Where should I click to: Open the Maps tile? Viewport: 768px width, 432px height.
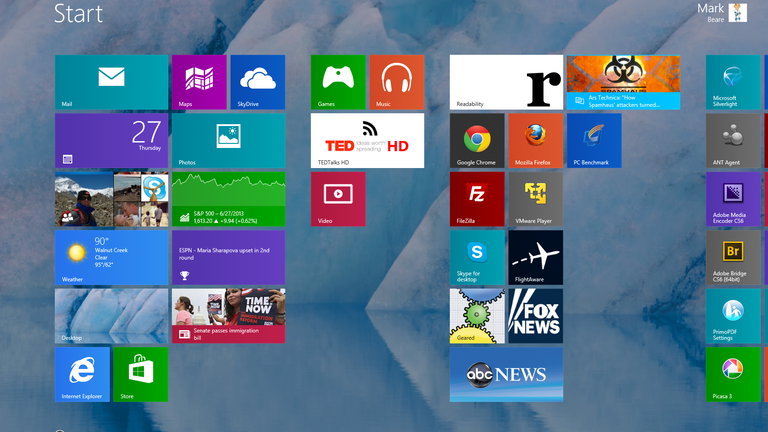[x=199, y=82]
